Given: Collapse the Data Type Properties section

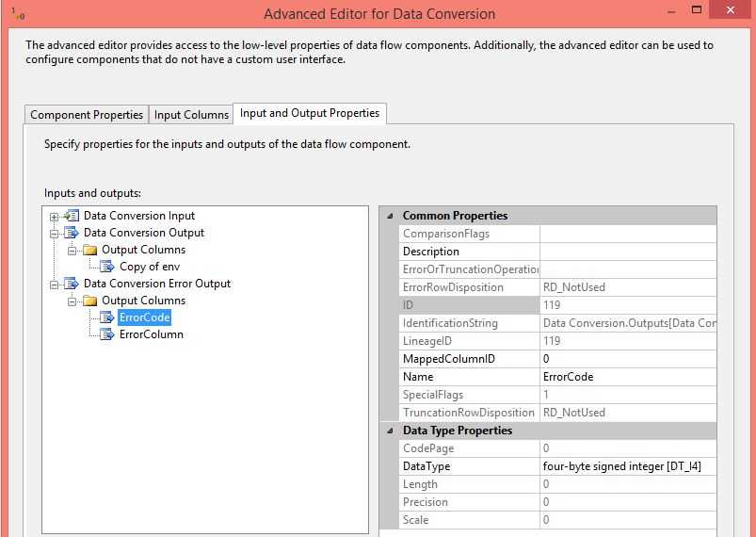Looking at the screenshot, I should point(390,431).
